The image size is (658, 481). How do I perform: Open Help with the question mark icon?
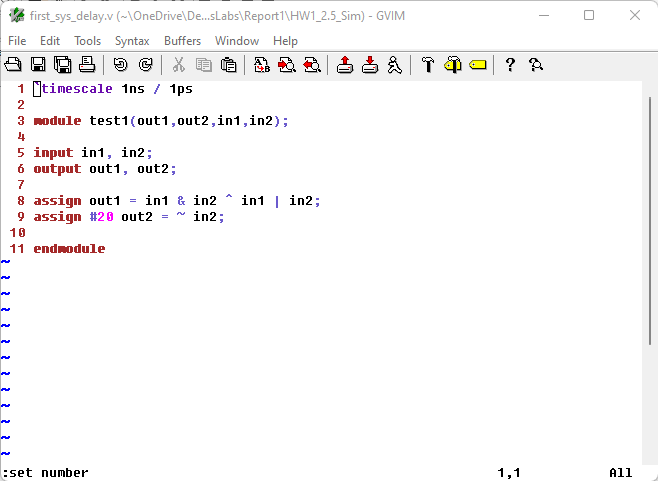point(510,65)
